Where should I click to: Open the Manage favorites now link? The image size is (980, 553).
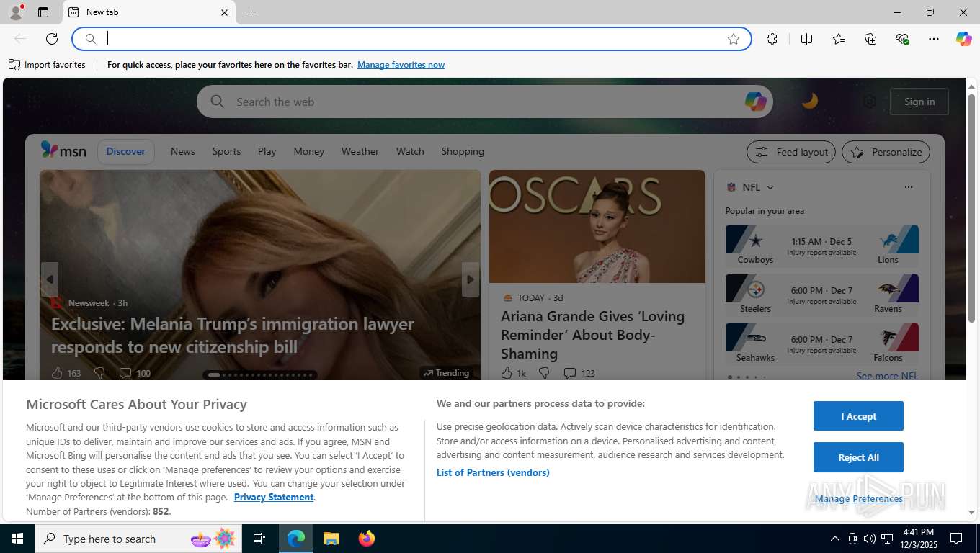coord(401,65)
